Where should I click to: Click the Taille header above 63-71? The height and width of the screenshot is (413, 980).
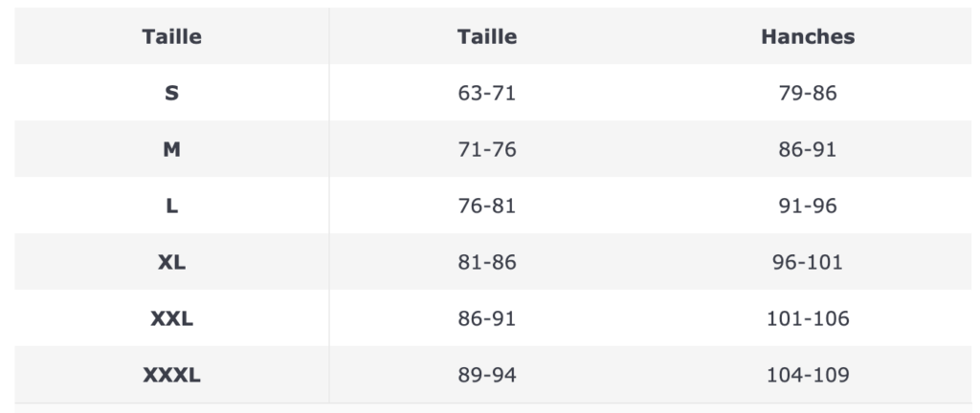(487, 37)
